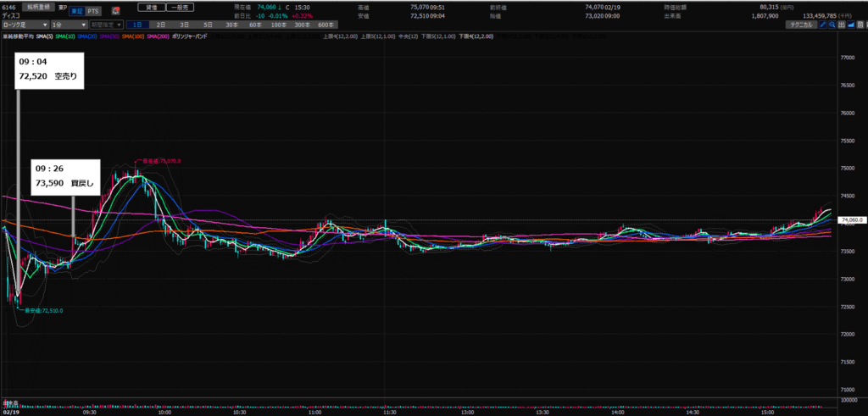Select the 5日 period tab
This screenshot has width=868, height=416.
point(208,25)
